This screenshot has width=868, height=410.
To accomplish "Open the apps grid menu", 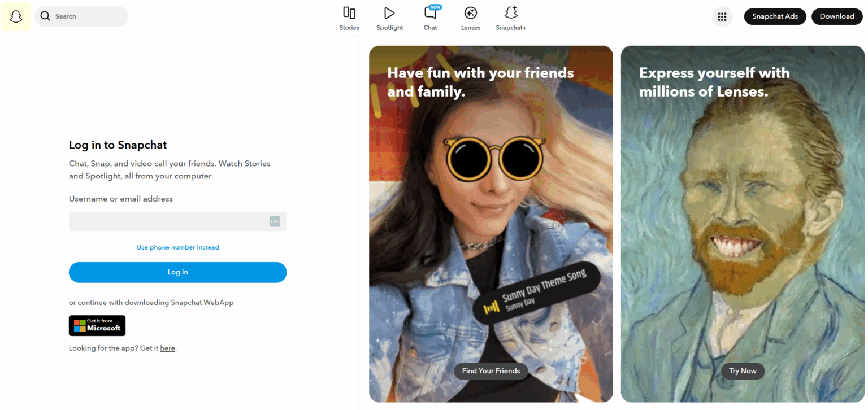I will coord(722,16).
